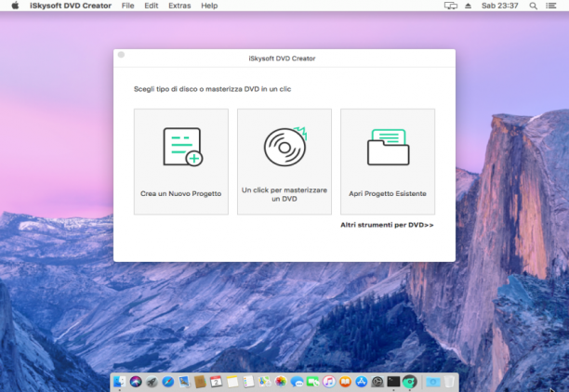Select 'Crea un Nuovo Progetto' label
This screenshot has height=392, width=569.
coord(180,193)
